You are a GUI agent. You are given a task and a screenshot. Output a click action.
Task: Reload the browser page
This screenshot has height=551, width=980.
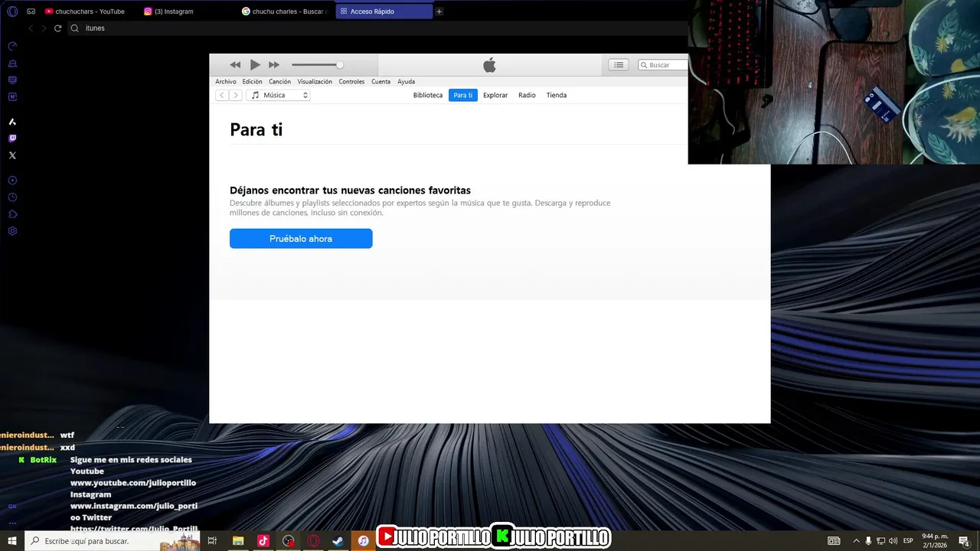tap(57, 28)
